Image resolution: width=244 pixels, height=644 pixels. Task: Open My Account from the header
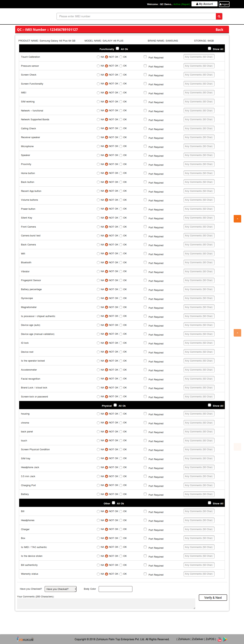coord(204,4)
